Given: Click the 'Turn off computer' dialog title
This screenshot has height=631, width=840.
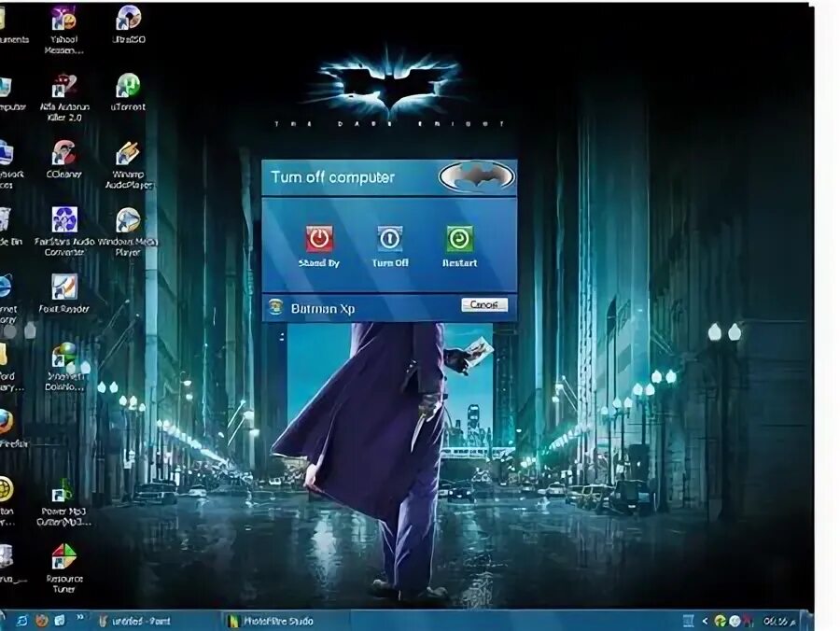Looking at the screenshot, I should 332,177.
